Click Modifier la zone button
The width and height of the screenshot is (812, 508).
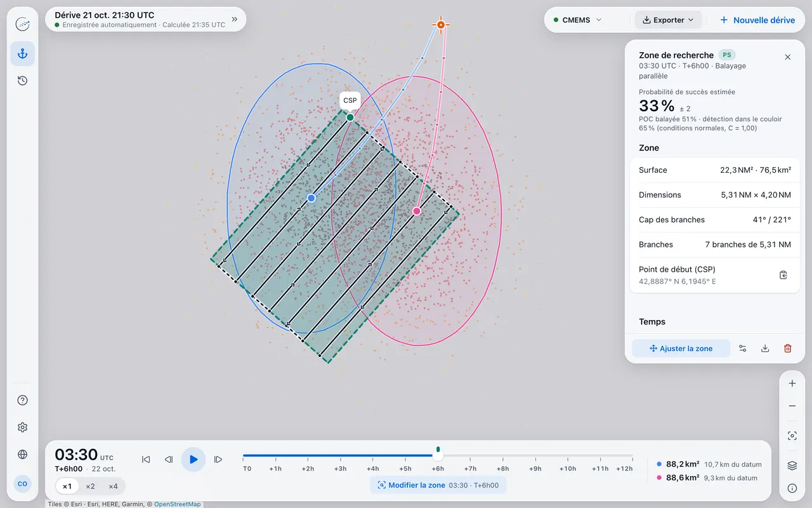(x=438, y=485)
